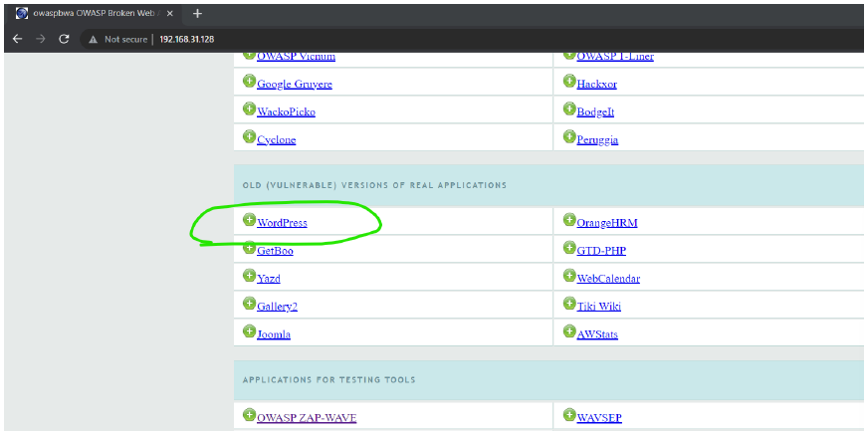This screenshot has height=435, width=868.
Task: Select the owaspbwa OWASP Broken Web tab
Action: pyautogui.click(x=95, y=14)
